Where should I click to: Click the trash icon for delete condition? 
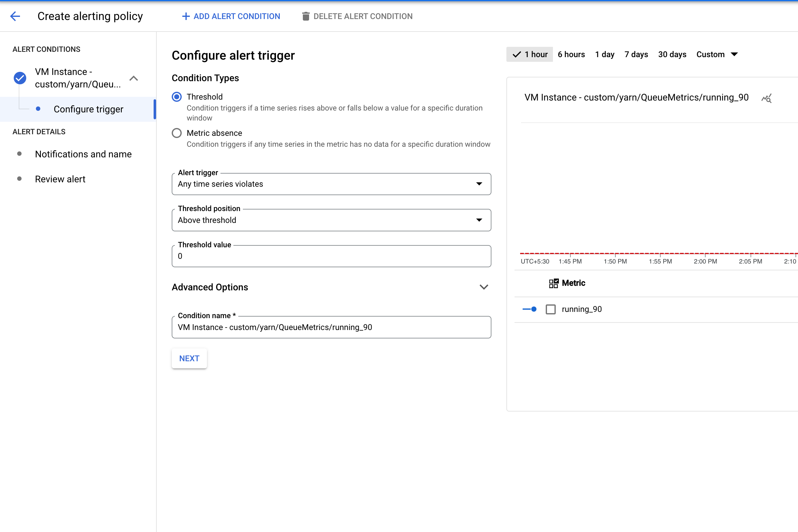306,16
